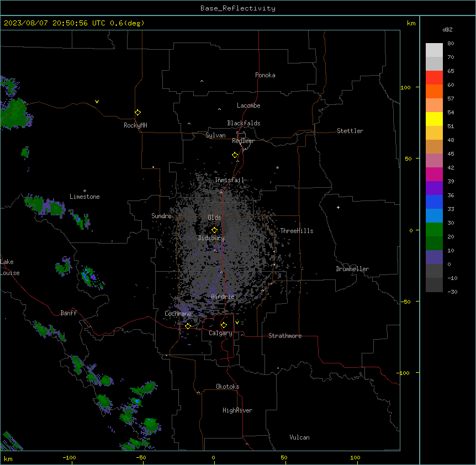This screenshot has height=465, width=476.
Task: Click the dBZ legend heading
Action: click(x=447, y=29)
